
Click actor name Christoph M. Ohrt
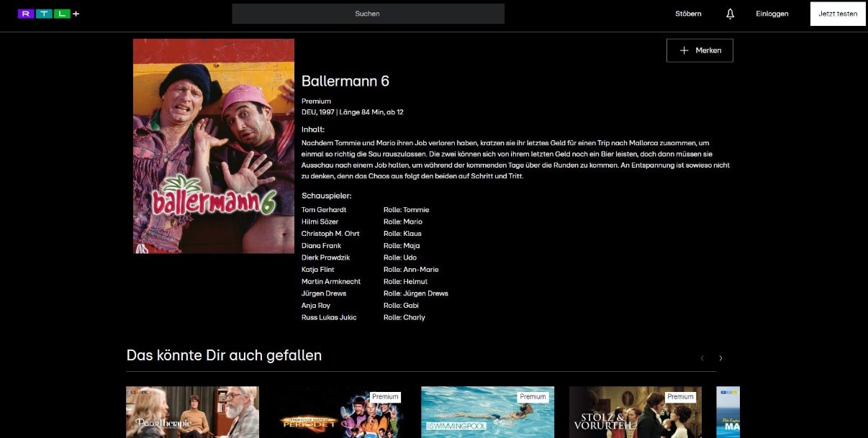(330, 234)
